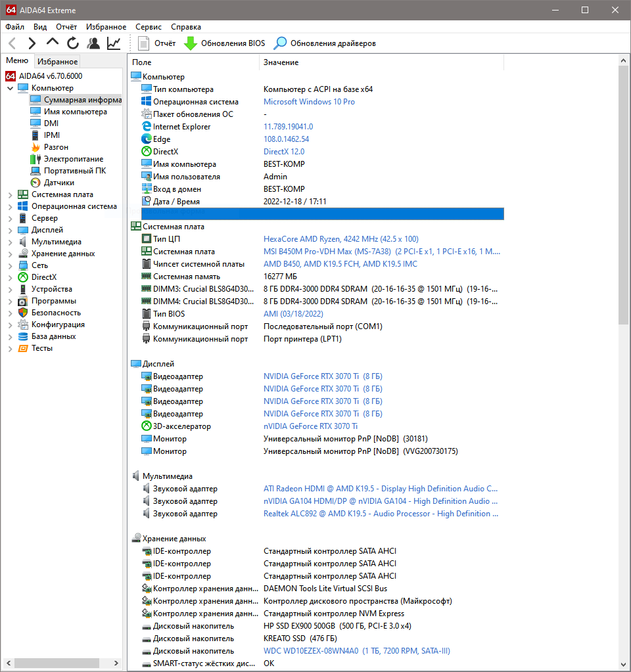Screen dimensions: 631x672
Task: Click the Edge browser icon in list
Action: click(x=147, y=139)
